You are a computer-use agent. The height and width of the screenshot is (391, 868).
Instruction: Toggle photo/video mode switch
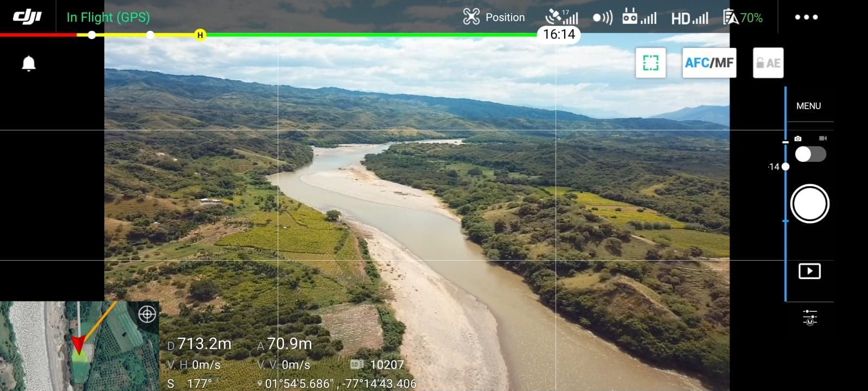click(810, 154)
